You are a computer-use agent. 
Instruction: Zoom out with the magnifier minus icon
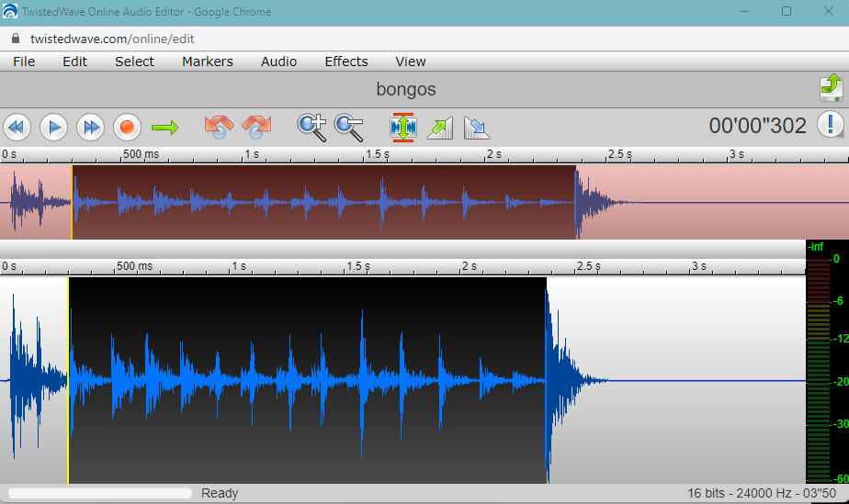(x=349, y=128)
